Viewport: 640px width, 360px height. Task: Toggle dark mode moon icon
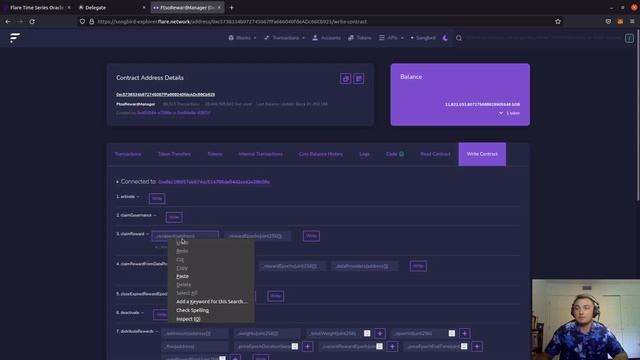[x=445, y=38]
